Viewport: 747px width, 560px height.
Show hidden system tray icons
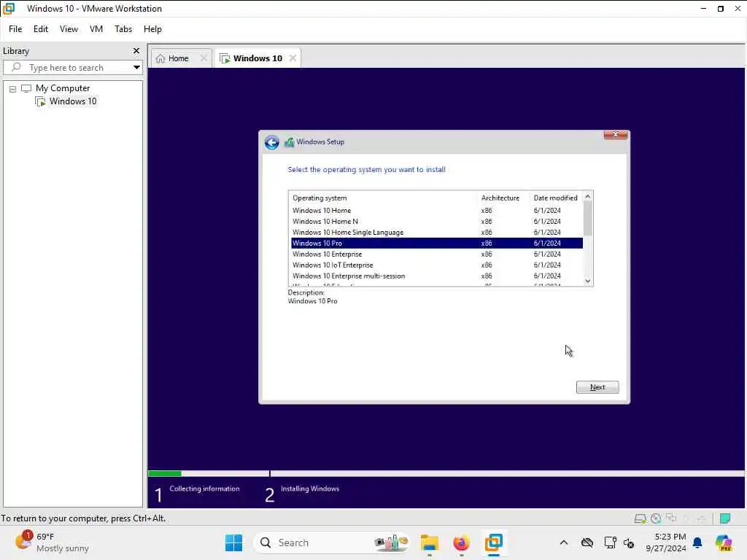(564, 542)
